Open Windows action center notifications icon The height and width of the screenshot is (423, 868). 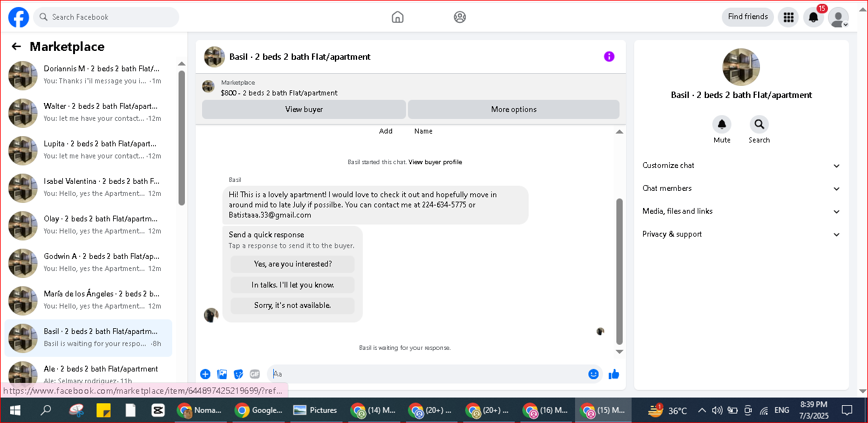coord(847,410)
